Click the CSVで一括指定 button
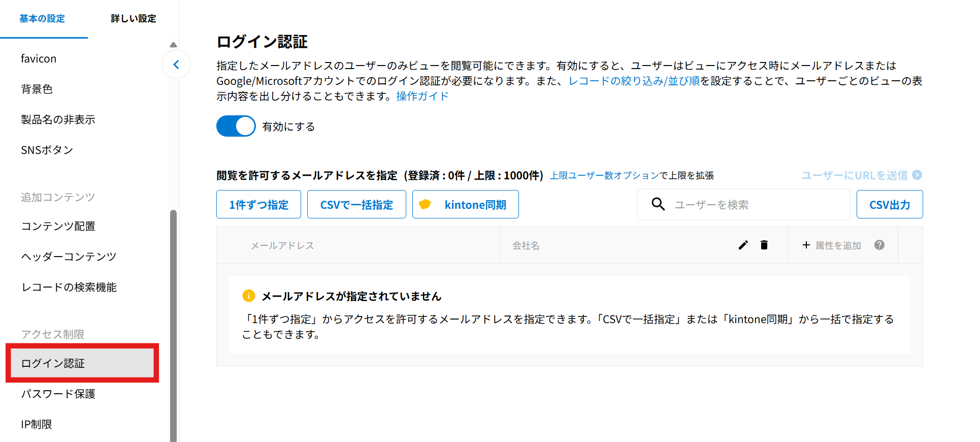The width and height of the screenshot is (980, 442). click(x=356, y=204)
